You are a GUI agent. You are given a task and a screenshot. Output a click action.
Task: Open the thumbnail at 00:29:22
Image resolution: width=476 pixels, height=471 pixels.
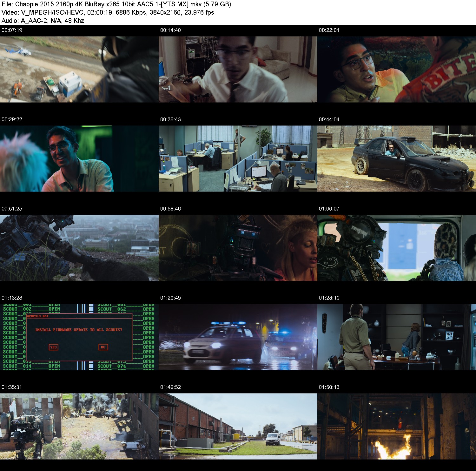[79, 158]
